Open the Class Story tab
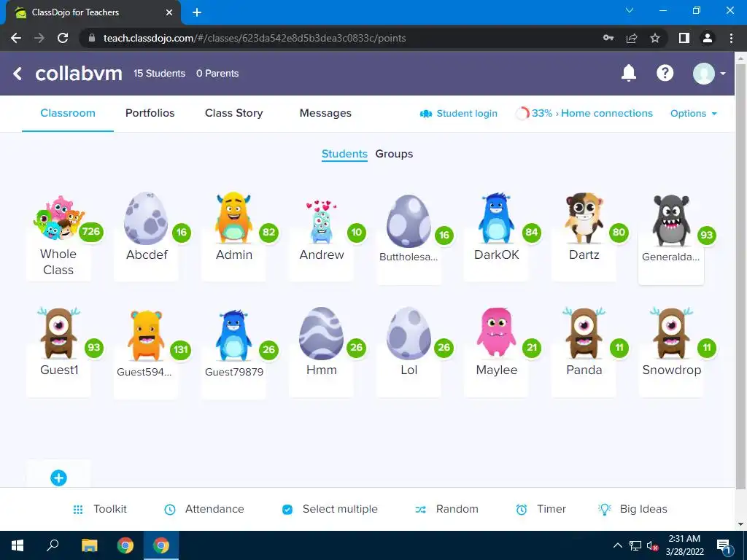Image resolution: width=747 pixels, height=560 pixels. [234, 113]
